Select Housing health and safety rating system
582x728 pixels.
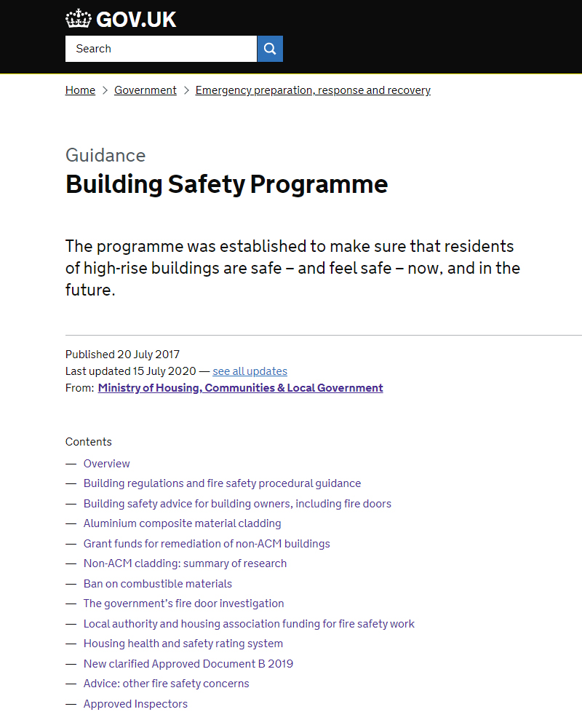pos(183,644)
